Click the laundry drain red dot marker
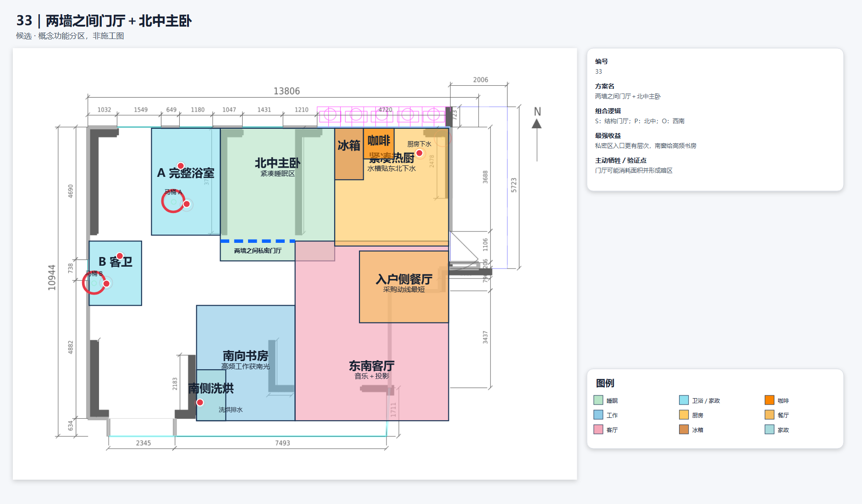The height and width of the screenshot is (504, 862). point(200,402)
